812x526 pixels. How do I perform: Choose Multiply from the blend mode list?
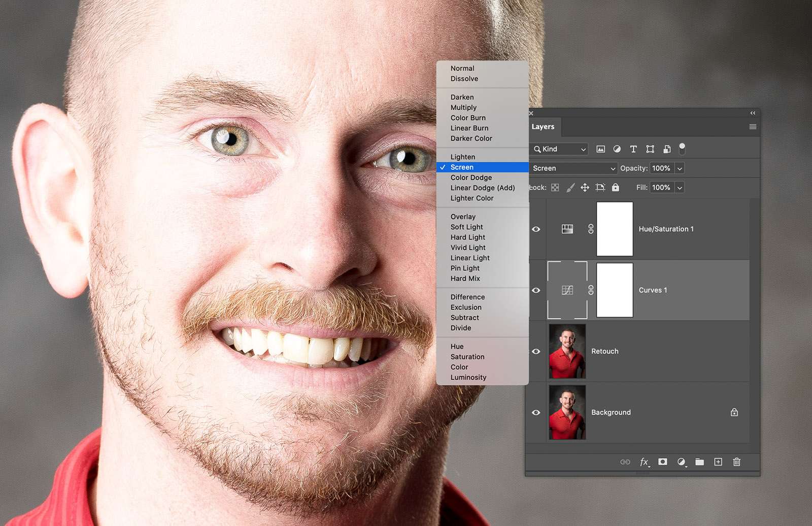(x=463, y=108)
